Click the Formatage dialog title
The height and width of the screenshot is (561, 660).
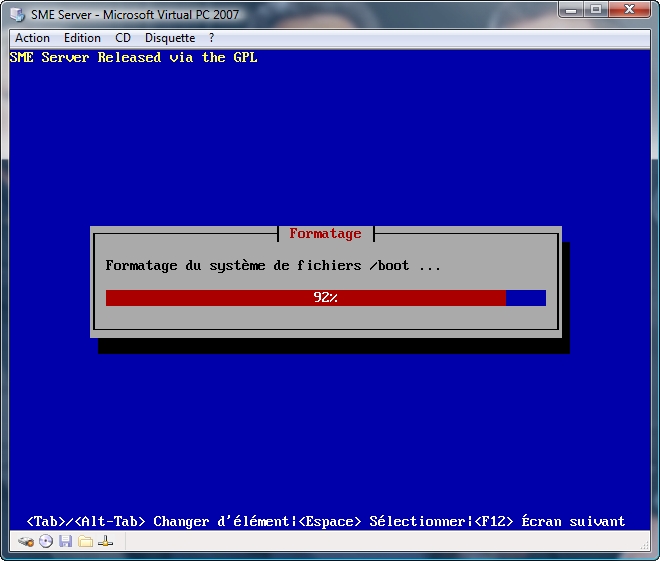325,234
